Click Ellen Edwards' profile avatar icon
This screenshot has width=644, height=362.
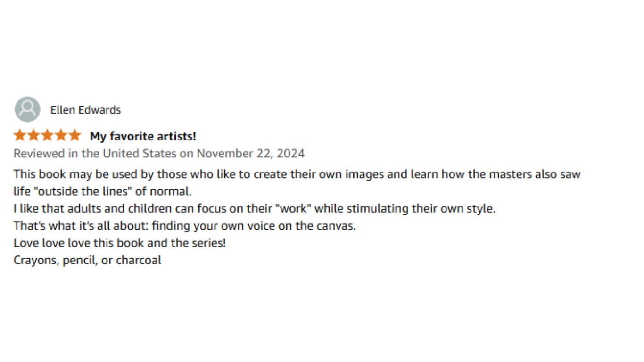27,109
